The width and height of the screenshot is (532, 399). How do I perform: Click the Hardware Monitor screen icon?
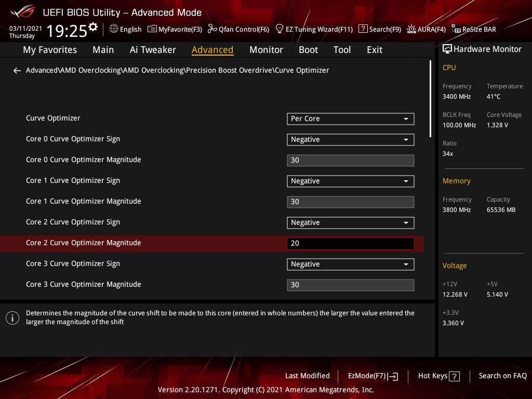(447, 49)
